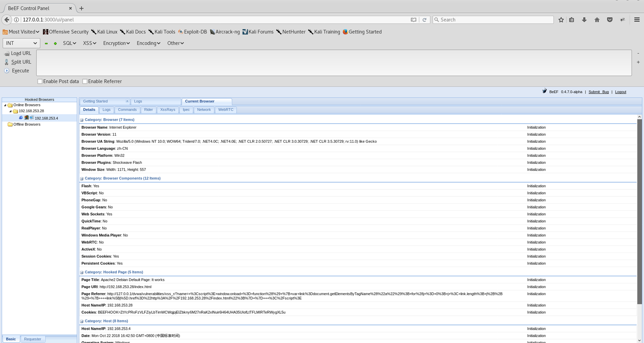
Task: Open the Encryption dropdown menu
Action: [116, 43]
